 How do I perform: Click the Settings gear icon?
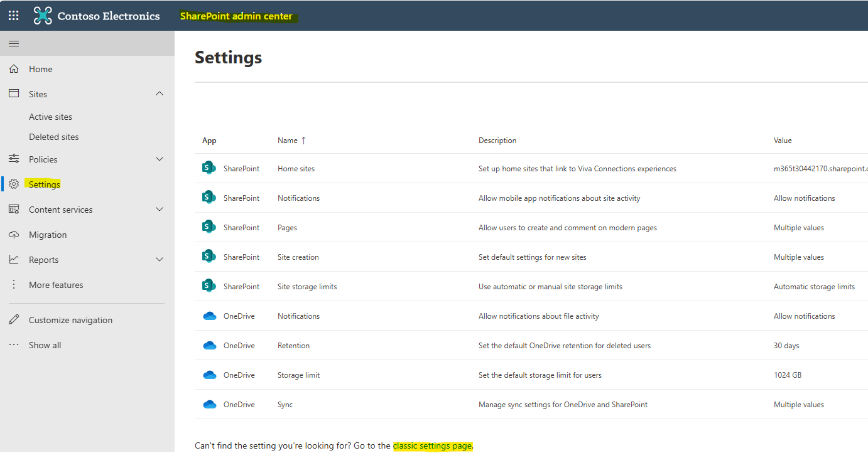click(14, 184)
